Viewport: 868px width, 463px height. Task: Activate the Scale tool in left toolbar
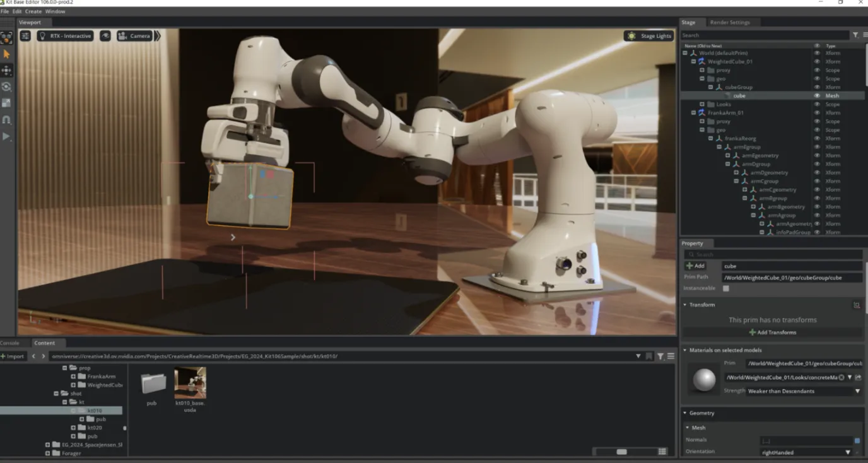click(x=6, y=103)
